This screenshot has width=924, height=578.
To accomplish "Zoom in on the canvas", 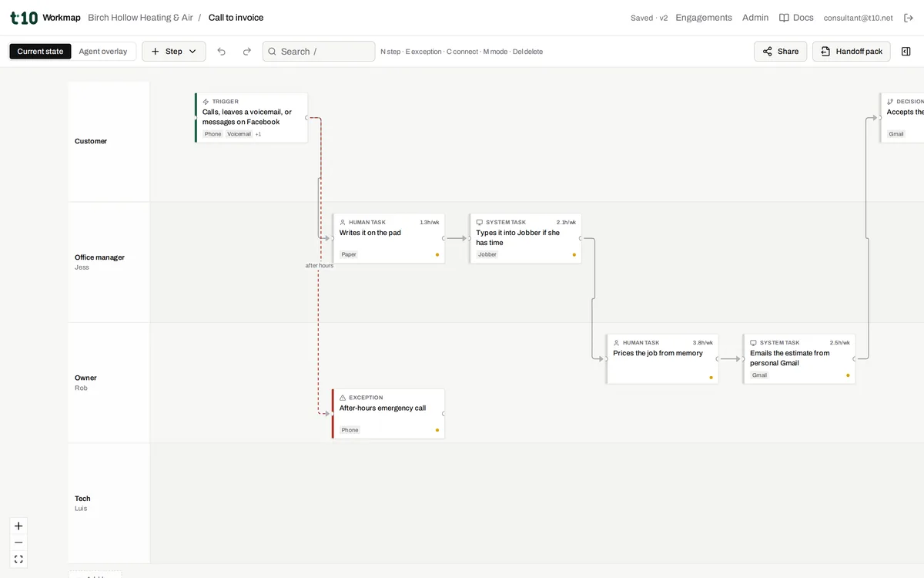I will [18, 526].
